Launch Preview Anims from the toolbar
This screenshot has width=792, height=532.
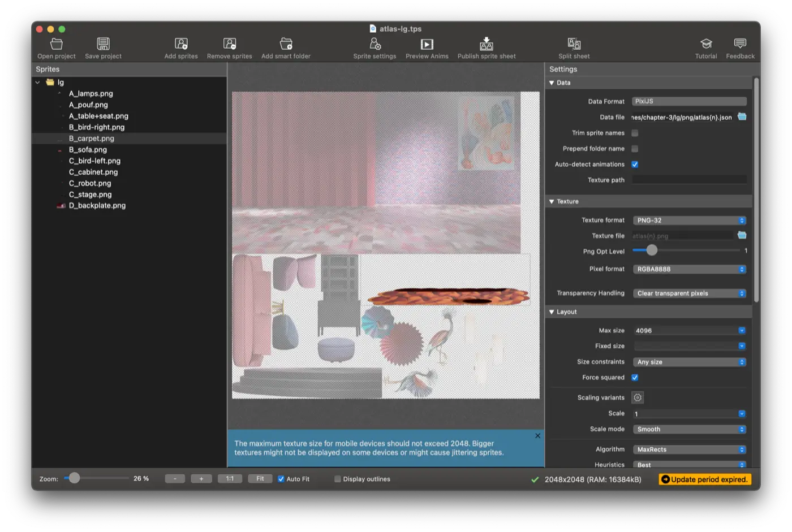tap(427, 44)
